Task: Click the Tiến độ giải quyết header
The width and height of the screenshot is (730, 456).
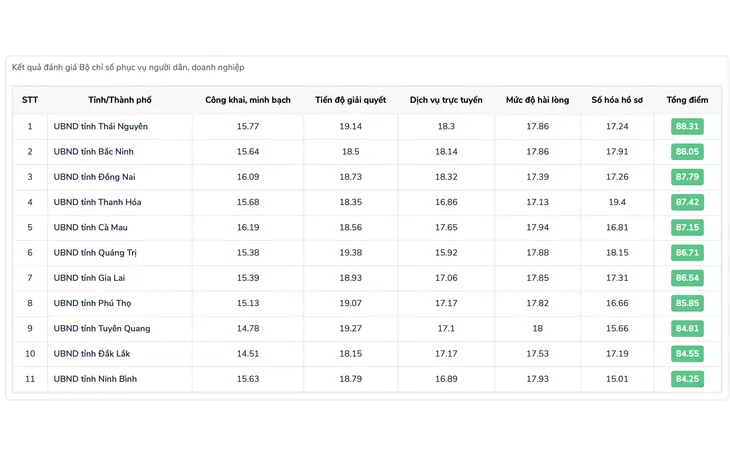Action: point(350,100)
